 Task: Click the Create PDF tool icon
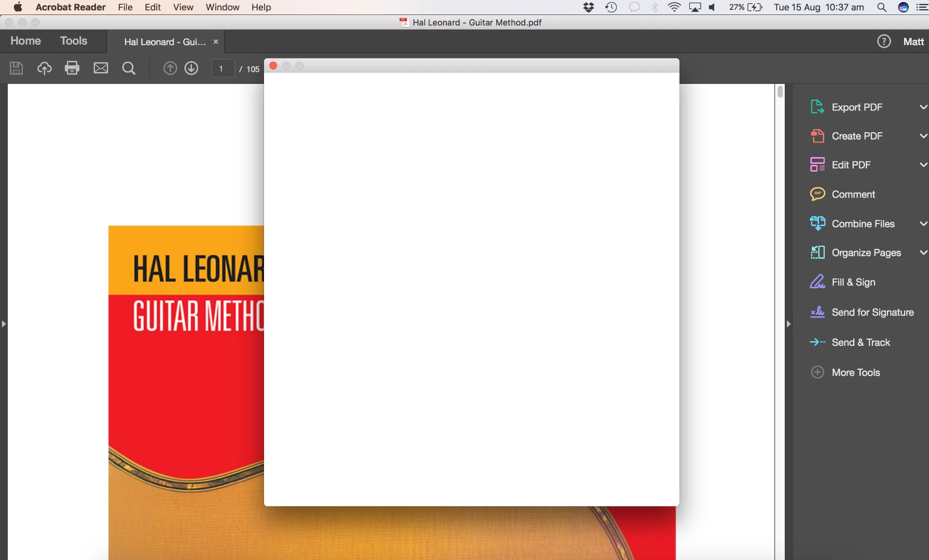[817, 136]
